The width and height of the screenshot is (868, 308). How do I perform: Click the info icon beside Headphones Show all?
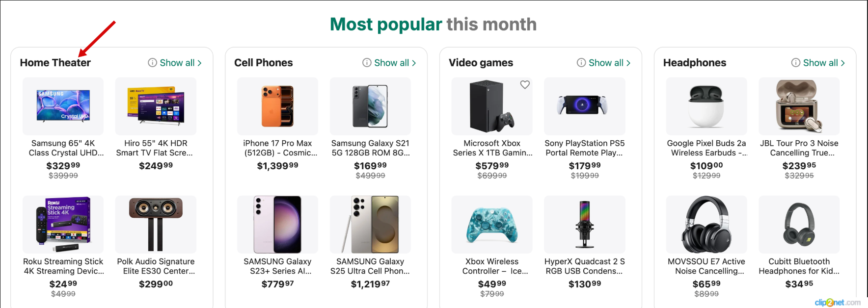(796, 63)
